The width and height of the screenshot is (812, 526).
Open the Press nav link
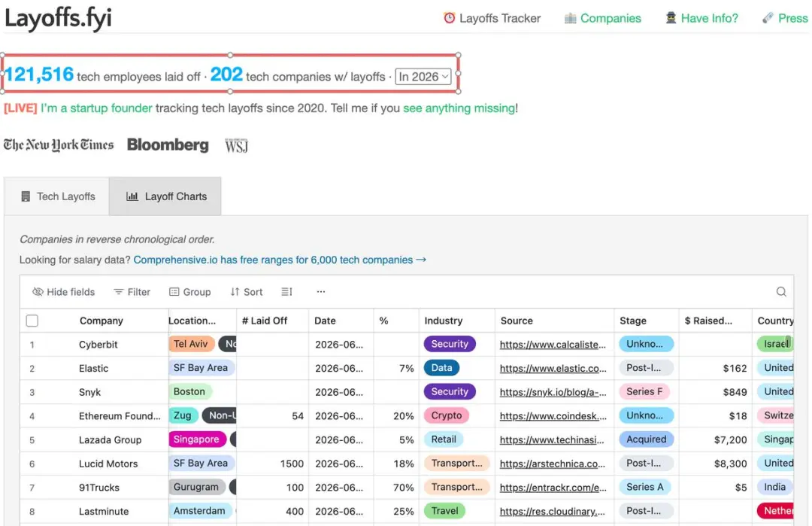(x=785, y=18)
